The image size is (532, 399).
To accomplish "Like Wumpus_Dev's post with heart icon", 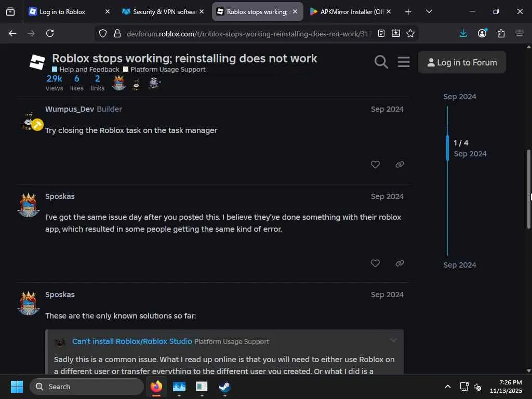I will pyautogui.click(x=375, y=165).
